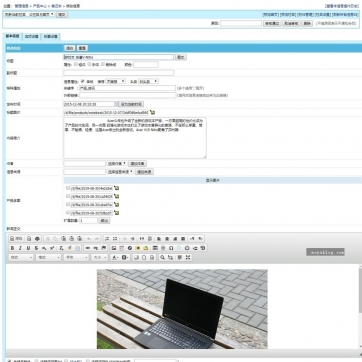
Task: Check the box before third product image path
Action: (x=68, y=204)
